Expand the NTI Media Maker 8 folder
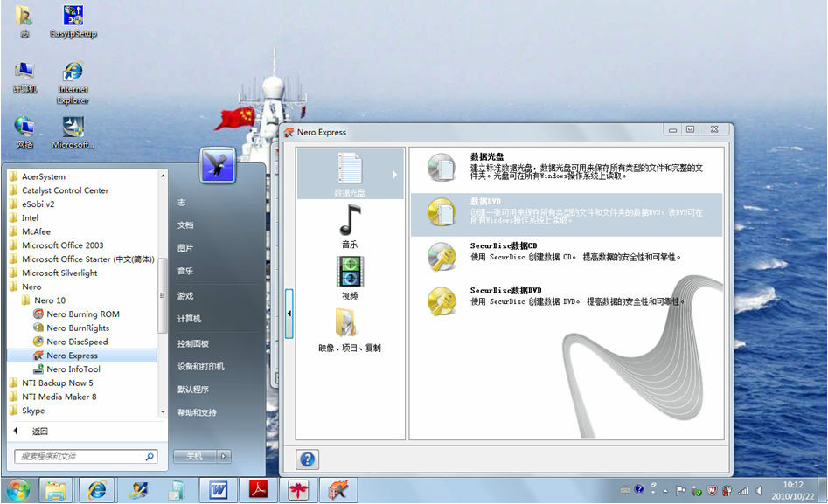This screenshot has height=504, width=828. 59,397
